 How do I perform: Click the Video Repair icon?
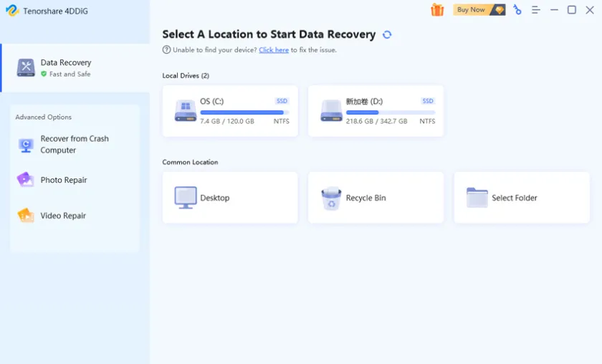[x=26, y=216]
